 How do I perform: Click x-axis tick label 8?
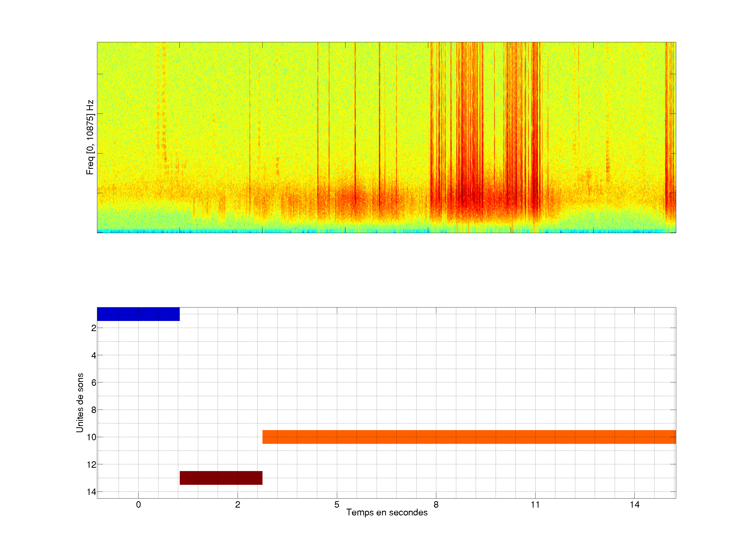(436, 505)
